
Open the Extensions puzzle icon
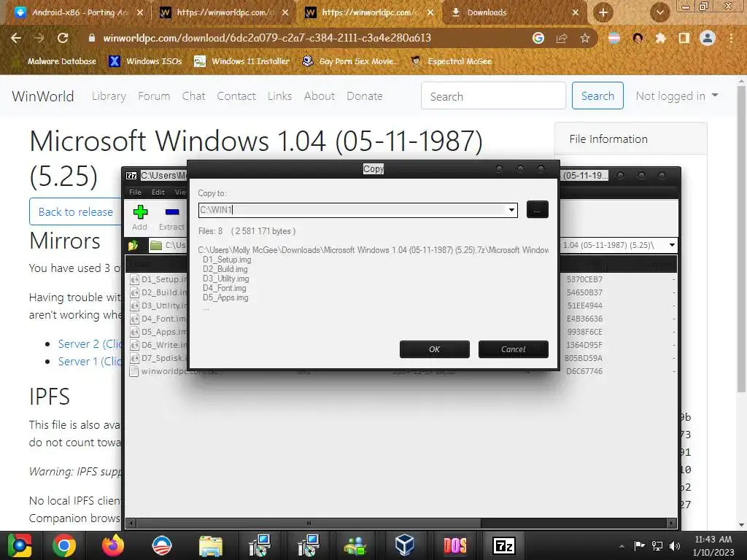[660, 38]
